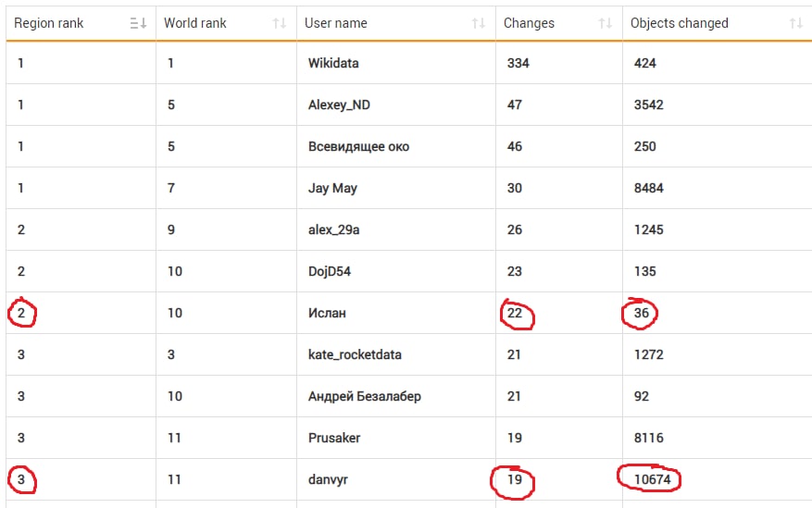Sort by Region rank column icon
The image size is (812, 508).
(x=138, y=23)
